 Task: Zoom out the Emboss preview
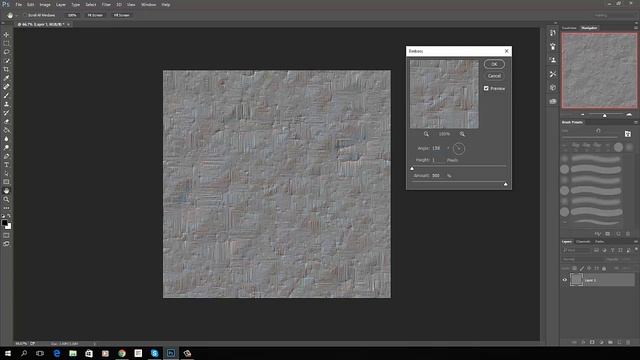point(426,134)
